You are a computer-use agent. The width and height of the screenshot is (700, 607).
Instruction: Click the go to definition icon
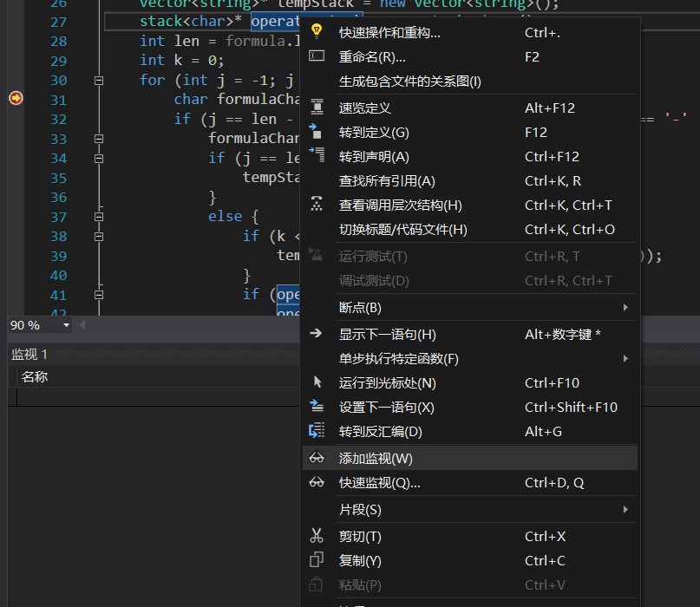point(315,131)
